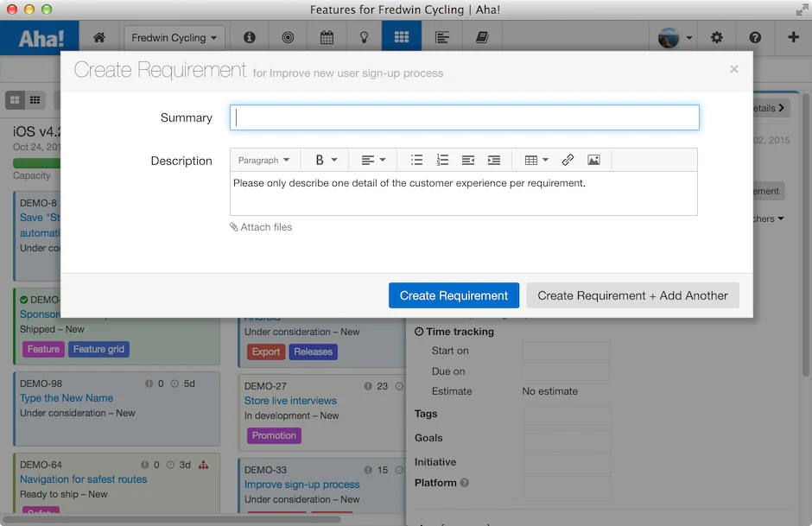Click the green capacity progress bar
This screenshot has height=526, width=812.
tap(36, 162)
